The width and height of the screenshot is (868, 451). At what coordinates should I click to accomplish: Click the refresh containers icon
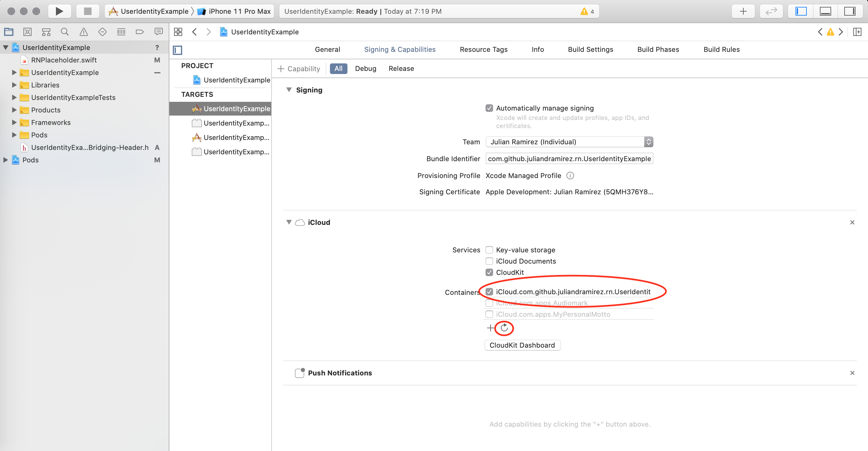coord(504,328)
